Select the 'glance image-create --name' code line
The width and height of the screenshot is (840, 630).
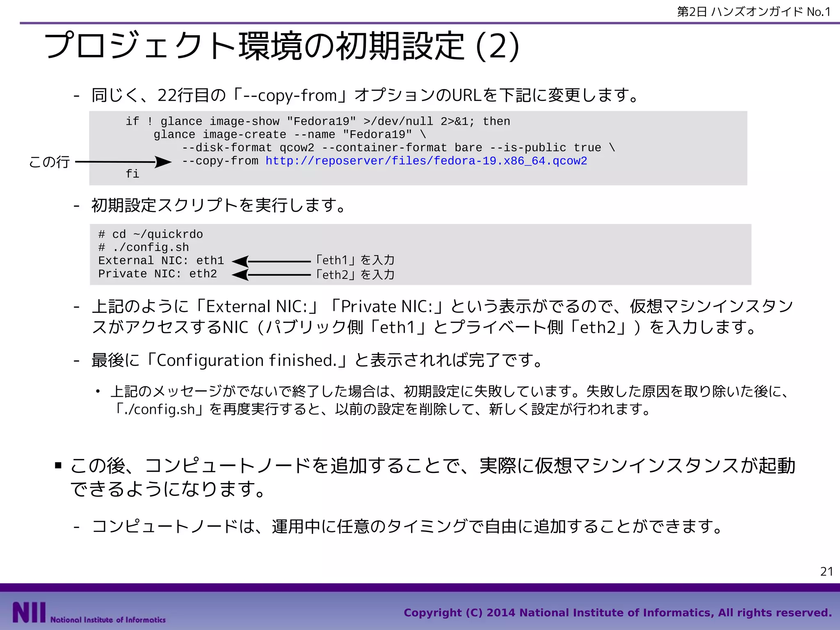[x=290, y=135]
